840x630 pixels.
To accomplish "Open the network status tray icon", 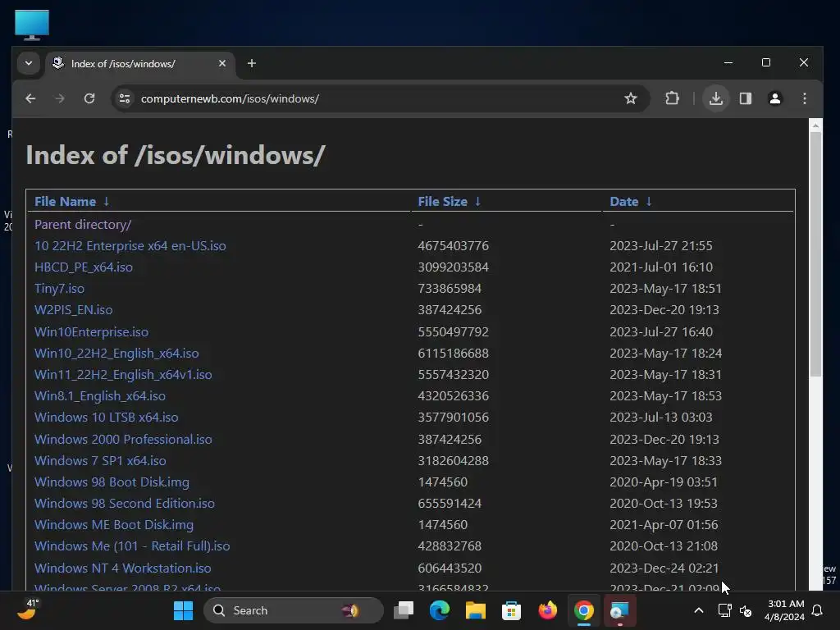I will 724,610.
